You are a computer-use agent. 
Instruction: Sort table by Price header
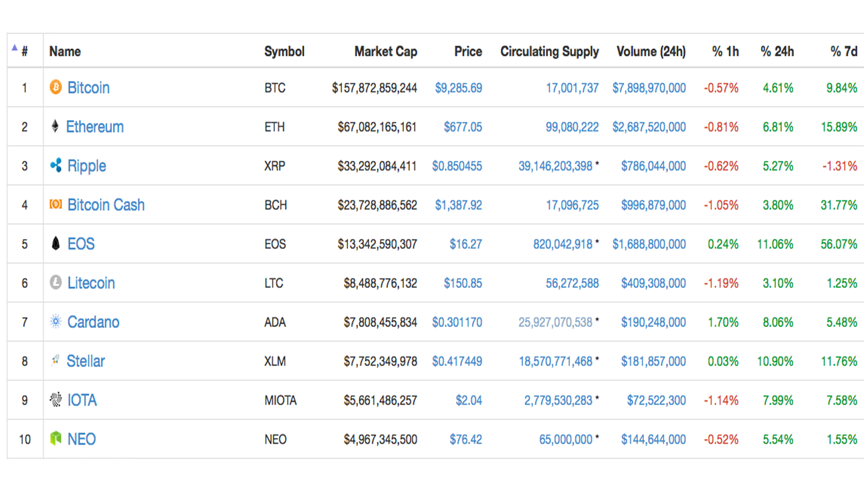468,51
